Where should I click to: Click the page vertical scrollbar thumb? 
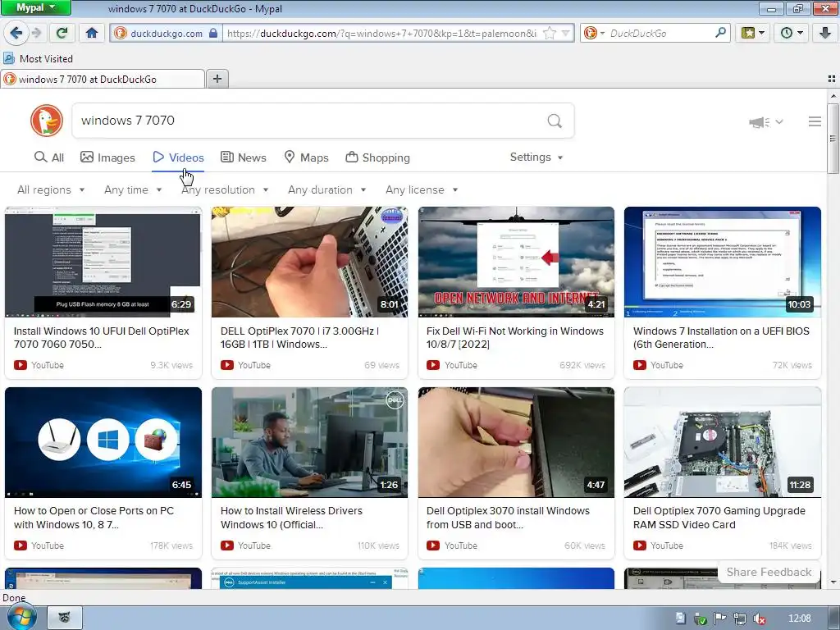[833, 139]
